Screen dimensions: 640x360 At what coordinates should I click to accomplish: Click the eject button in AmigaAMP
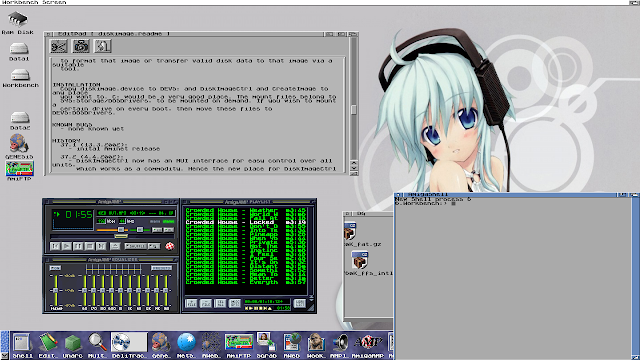point(115,246)
